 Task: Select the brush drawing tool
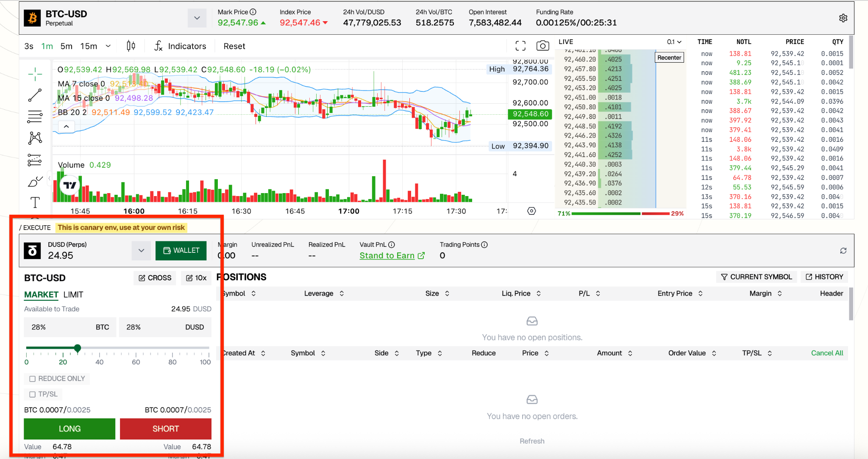pos(35,182)
